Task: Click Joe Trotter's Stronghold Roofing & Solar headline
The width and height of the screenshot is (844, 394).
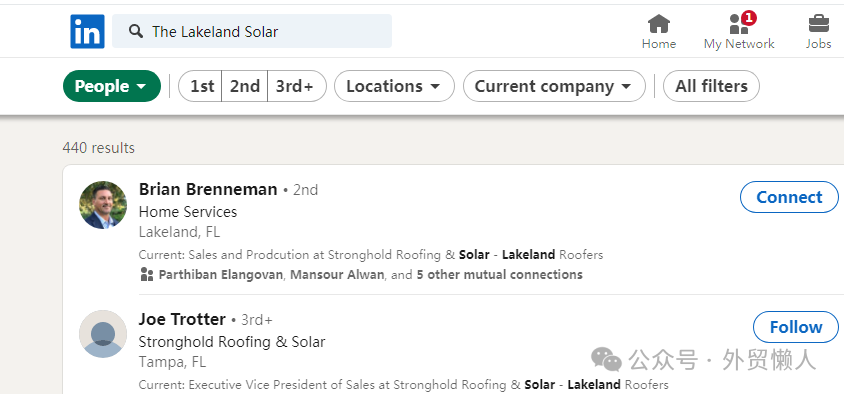Action: (232, 342)
